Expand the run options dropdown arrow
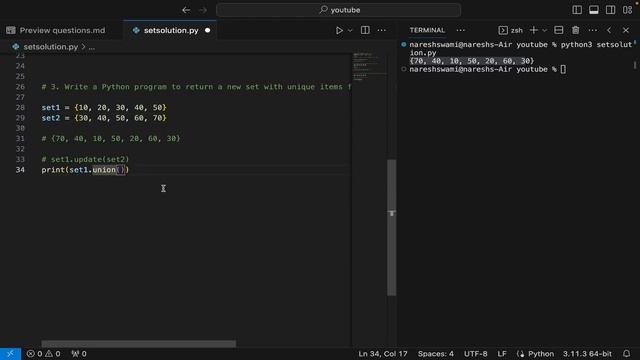The height and width of the screenshot is (360, 640). pyautogui.click(x=350, y=31)
